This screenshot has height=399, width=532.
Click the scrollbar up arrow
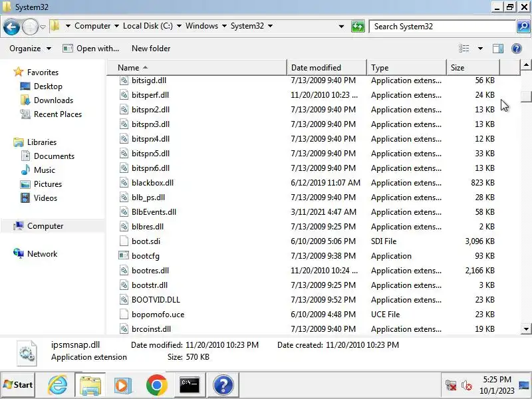pos(526,65)
